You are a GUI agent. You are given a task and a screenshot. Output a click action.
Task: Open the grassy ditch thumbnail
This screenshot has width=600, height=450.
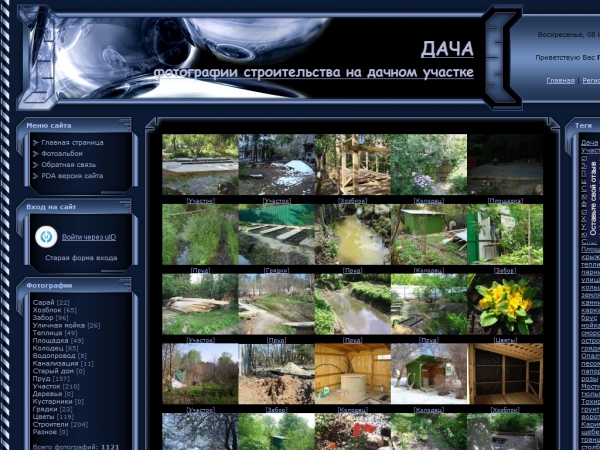point(200,234)
